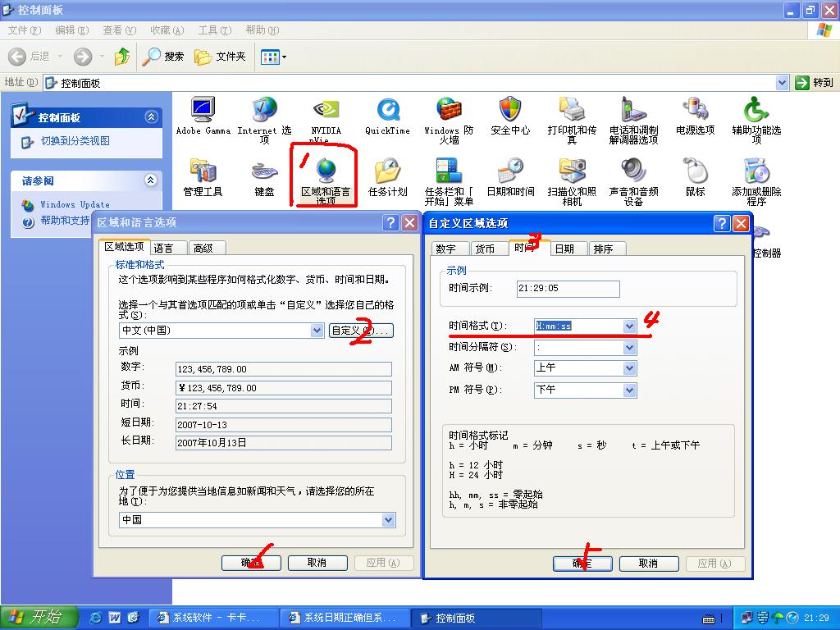Click the help button in 区域和语言选项 title bar
This screenshot has height=630, width=840.
tap(391, 222)
